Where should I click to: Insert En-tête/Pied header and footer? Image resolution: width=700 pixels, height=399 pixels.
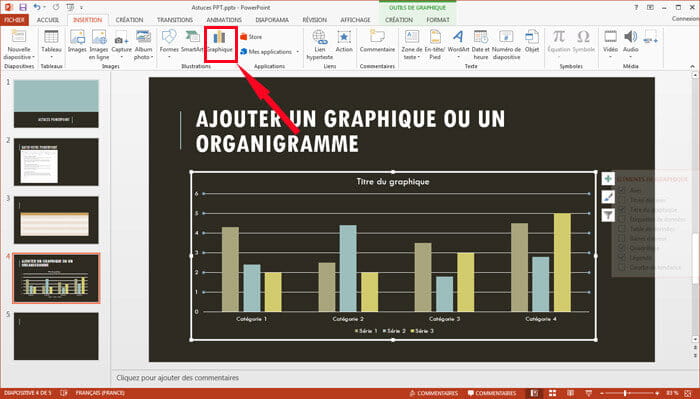pyautogui.click(x=435, y=45)
